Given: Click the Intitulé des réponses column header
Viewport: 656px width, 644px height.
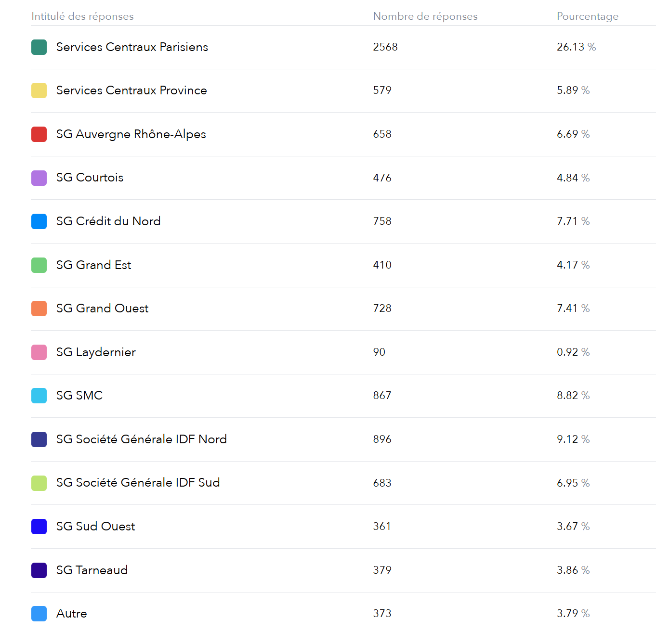Looking at the screenshot, I should tap(82, 16).
